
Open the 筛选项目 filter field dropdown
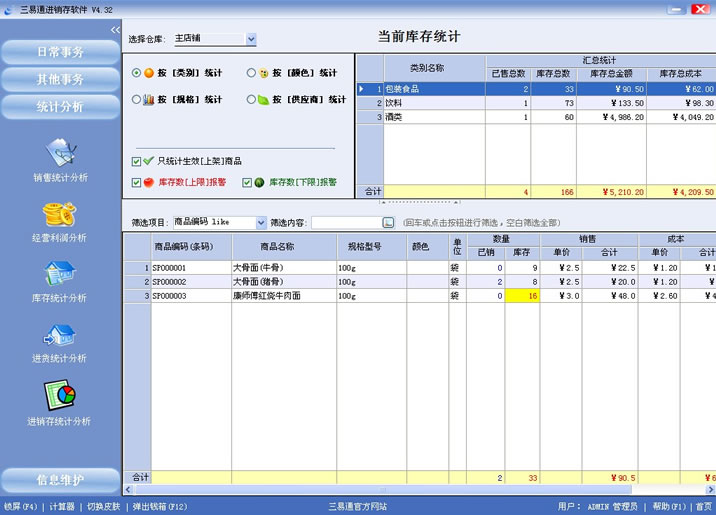tap(261, 222)
